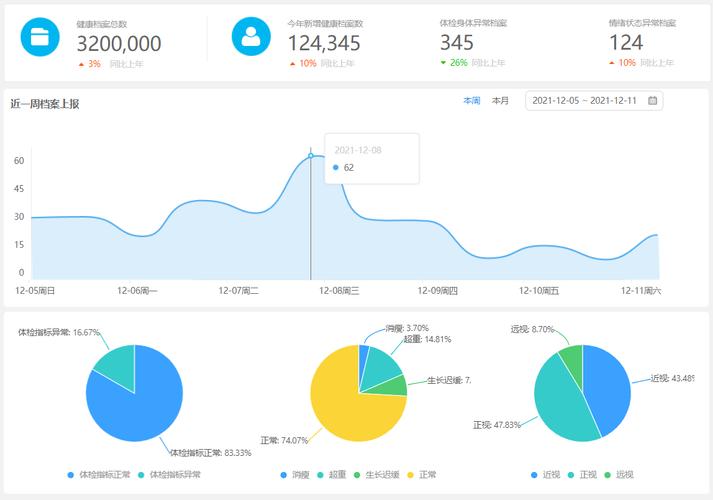Click the blue dot in the 62 tooltip
This screenshot has width=713, height=500.
point(336,167)
